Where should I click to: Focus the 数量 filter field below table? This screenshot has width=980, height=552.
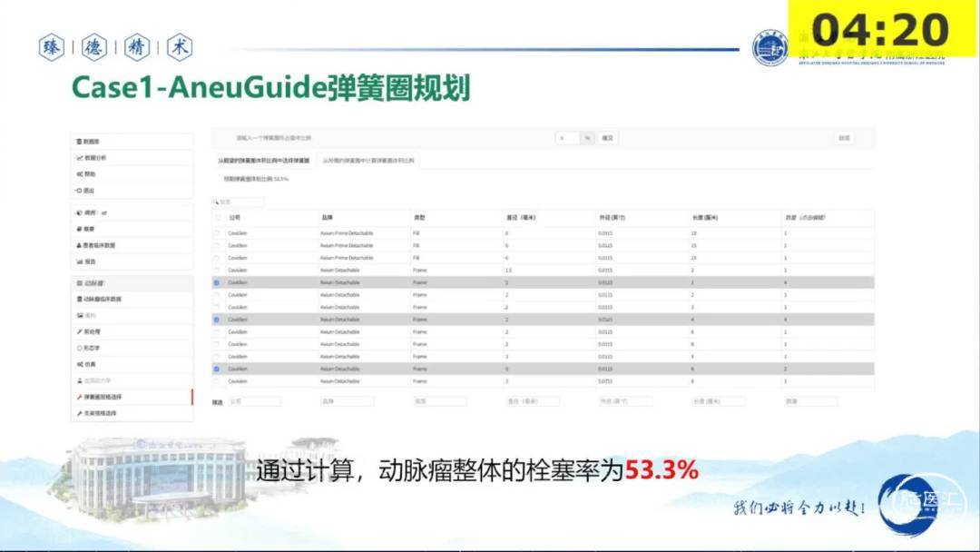pyautogui.click(x=810, y=401)
